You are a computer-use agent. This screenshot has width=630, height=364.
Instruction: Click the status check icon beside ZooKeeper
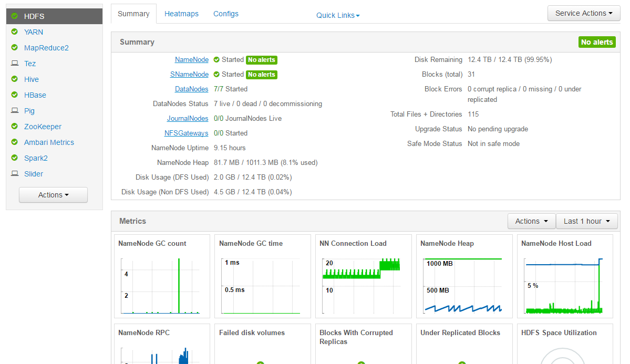pyautogui.click(x=15, y=126)
